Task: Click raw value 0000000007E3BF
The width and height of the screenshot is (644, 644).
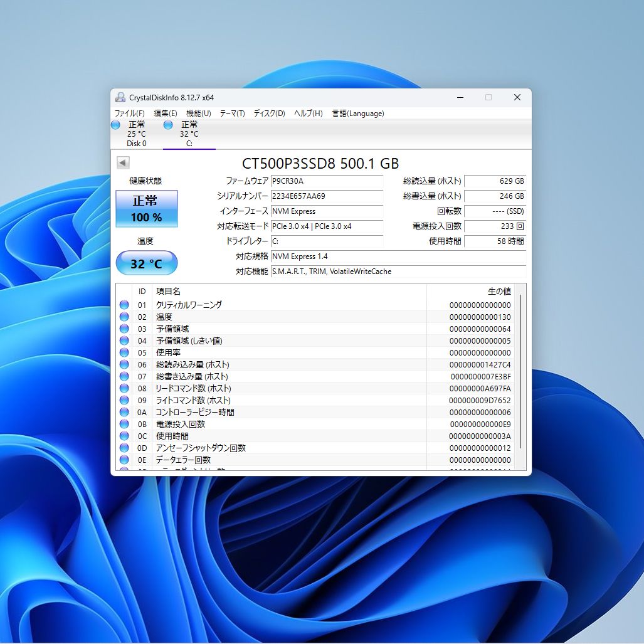Action: (x=480, y=377)
